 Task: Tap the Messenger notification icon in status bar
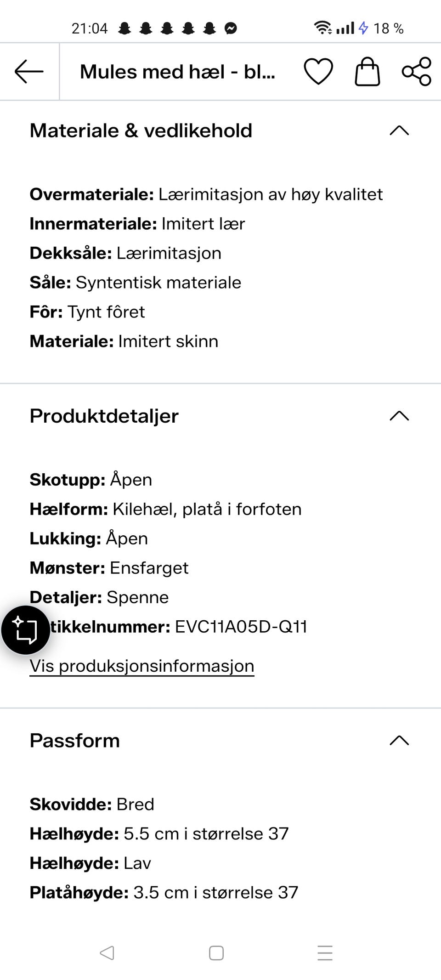pos(231,28)
